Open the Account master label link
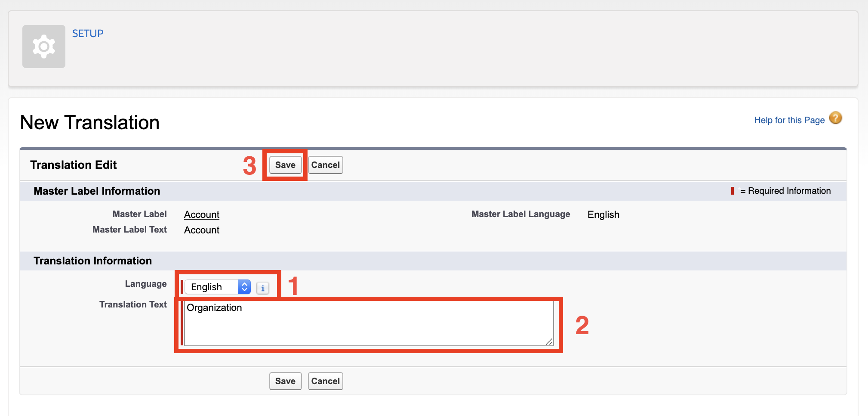868x416 pixels. pyautogui.click(x=201, y=214)
